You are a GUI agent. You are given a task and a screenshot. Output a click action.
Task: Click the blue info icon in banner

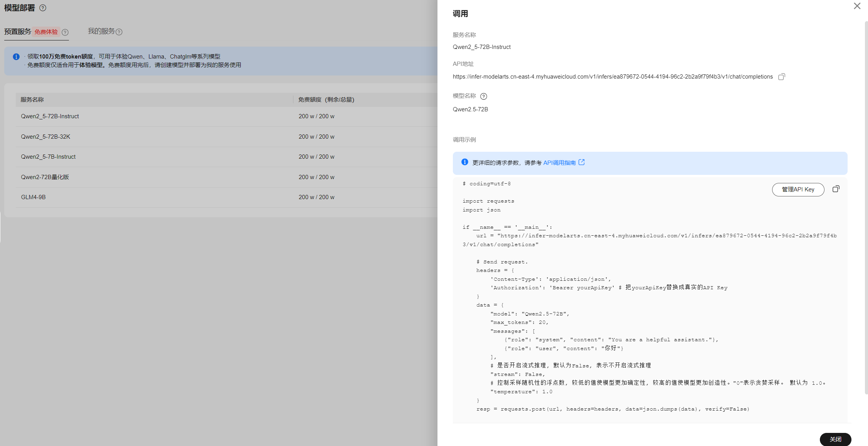coord(16,57)
